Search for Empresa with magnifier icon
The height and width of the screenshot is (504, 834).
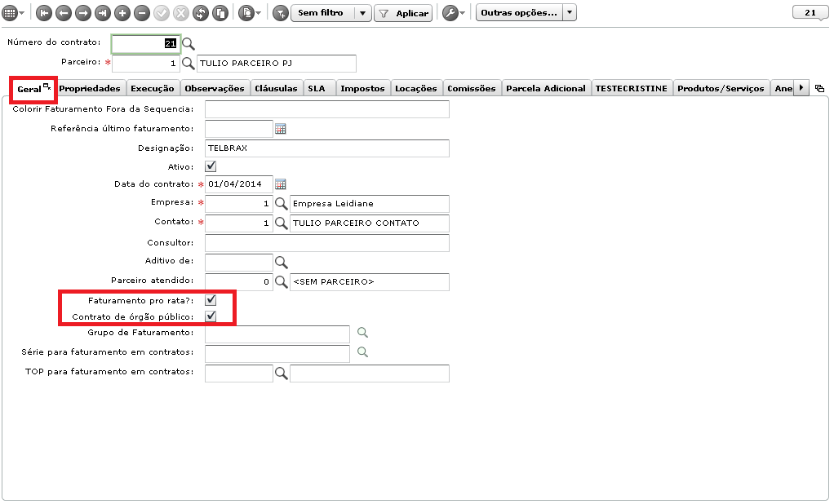[281, 204]
